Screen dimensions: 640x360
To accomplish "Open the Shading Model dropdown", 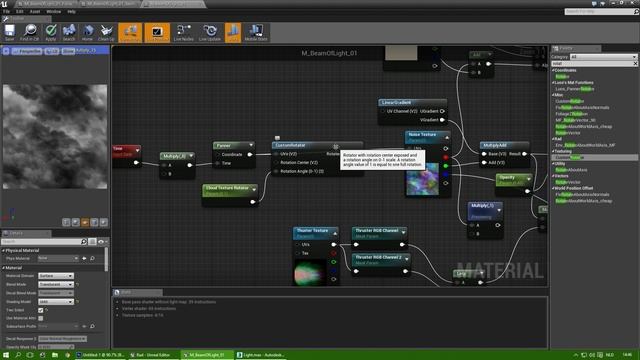I will pyautogui.click(x=56, y=302).
